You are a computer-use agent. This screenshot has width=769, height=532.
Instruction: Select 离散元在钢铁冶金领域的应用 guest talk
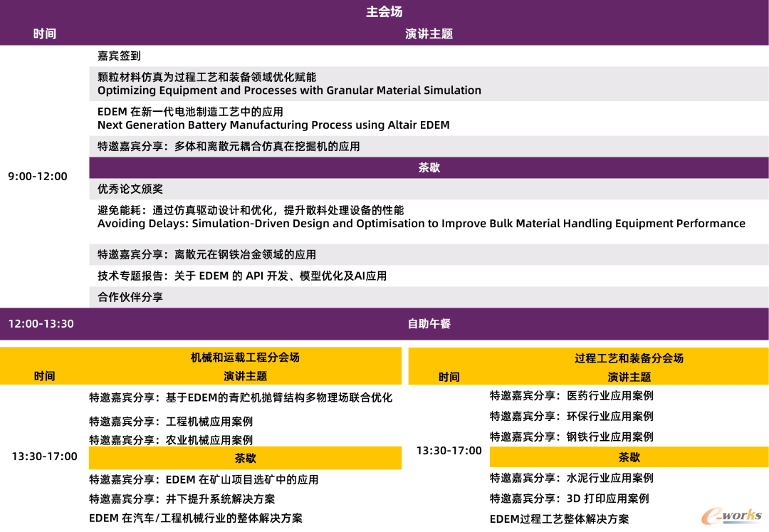coord(206,254)
